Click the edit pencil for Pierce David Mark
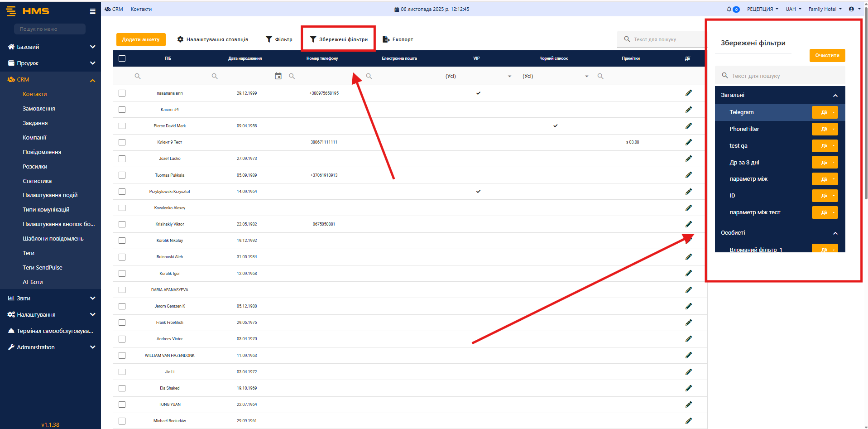This screenshot has width=868, height=429. pos(688,126)
